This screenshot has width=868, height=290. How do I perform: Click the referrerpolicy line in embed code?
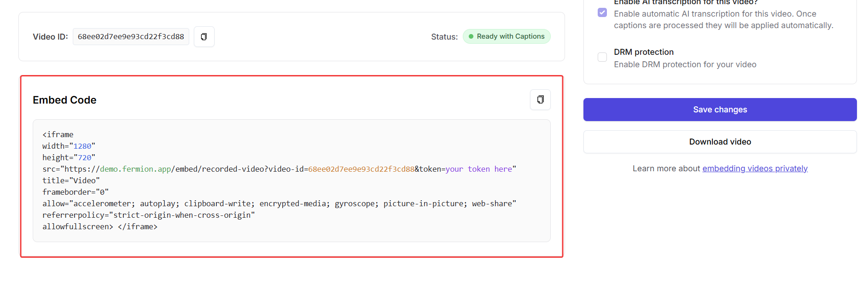click(x=148, y=215)
